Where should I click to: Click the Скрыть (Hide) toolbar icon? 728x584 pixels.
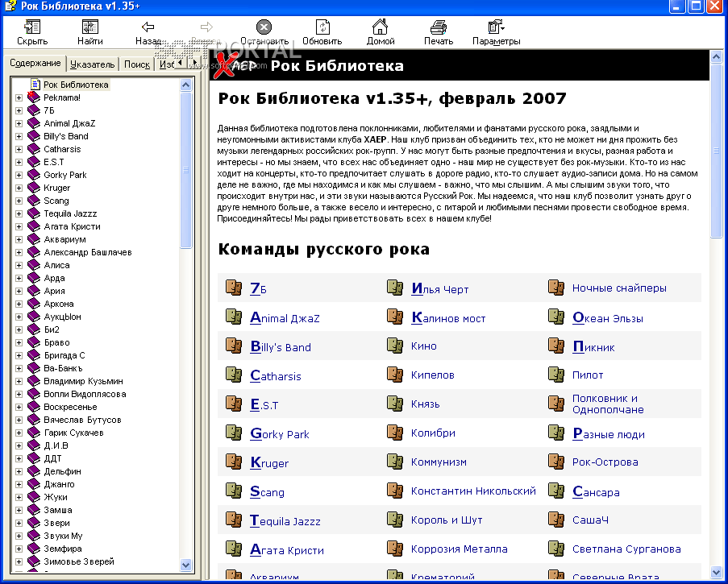click(32, 27)
